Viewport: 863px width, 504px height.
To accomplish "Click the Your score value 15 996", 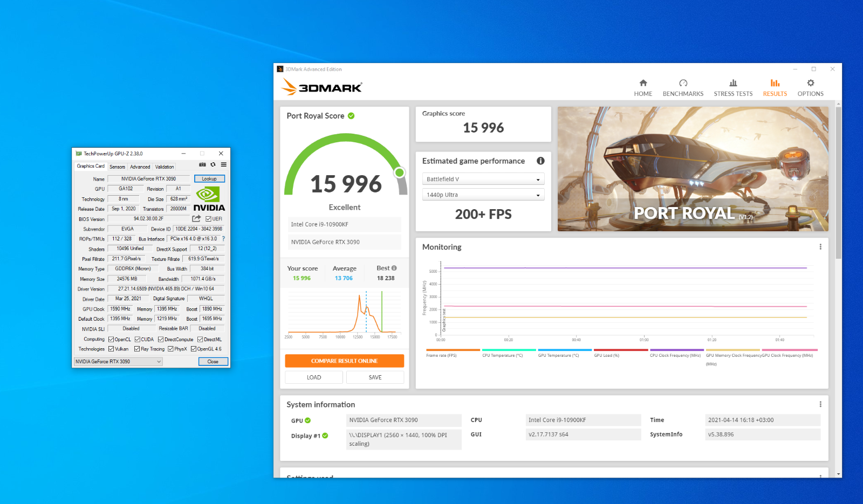I will click(302, 278).
